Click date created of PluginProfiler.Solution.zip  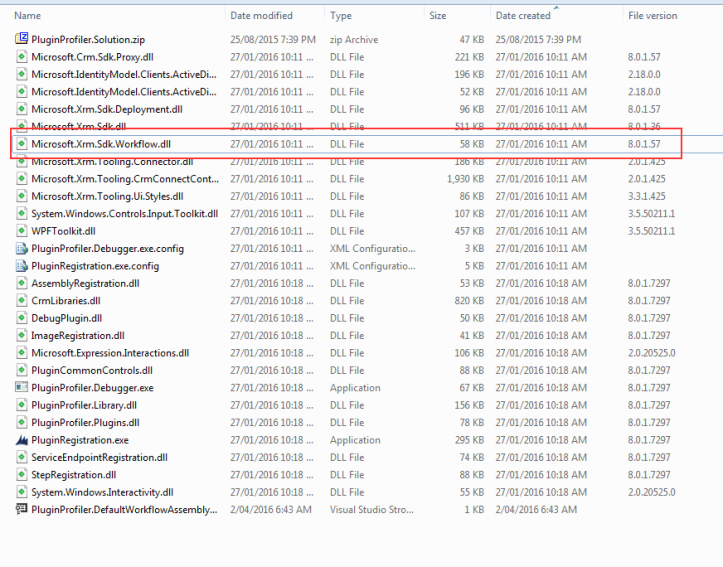point(538,40)
